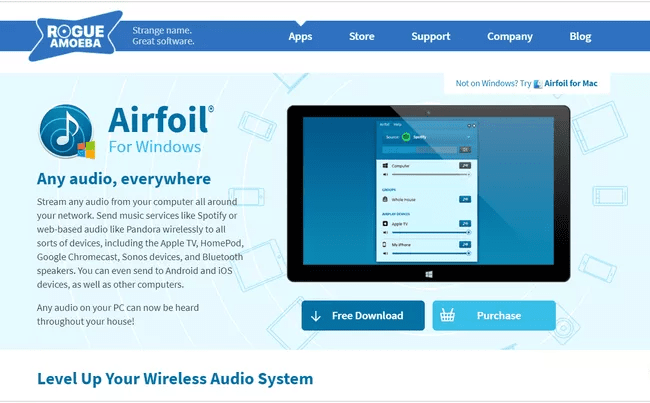Click the Apple TV device icon
The width and height of the screenshot is (650, 403).
coord(386,225)
